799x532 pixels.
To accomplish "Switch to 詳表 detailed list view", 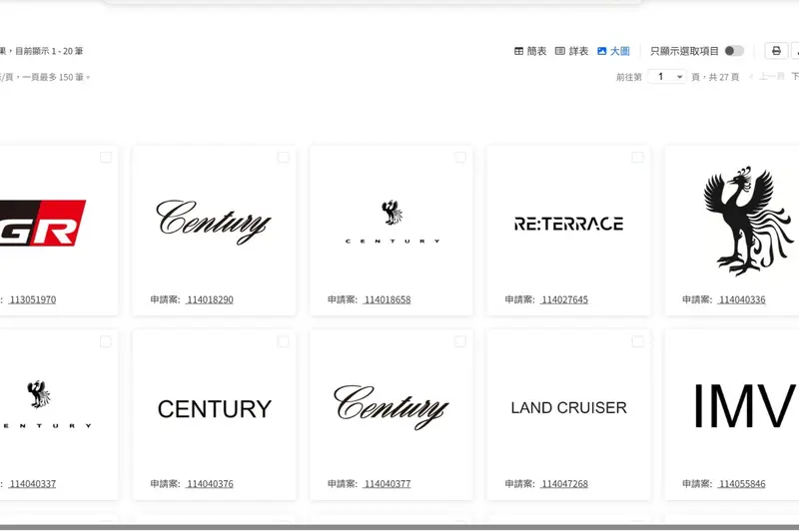I will click(571, 51).
